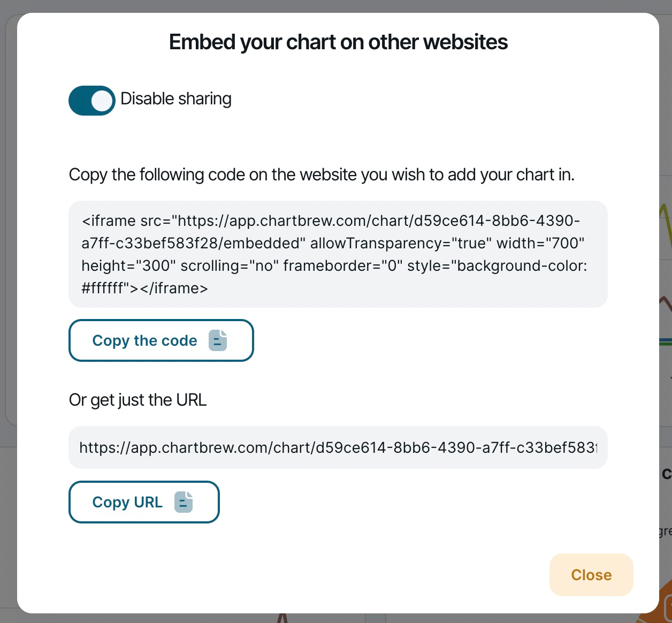Click the dialog title "Embed your chart on other websites"
This screenshot has width=672, height=623.
[338, 41]
